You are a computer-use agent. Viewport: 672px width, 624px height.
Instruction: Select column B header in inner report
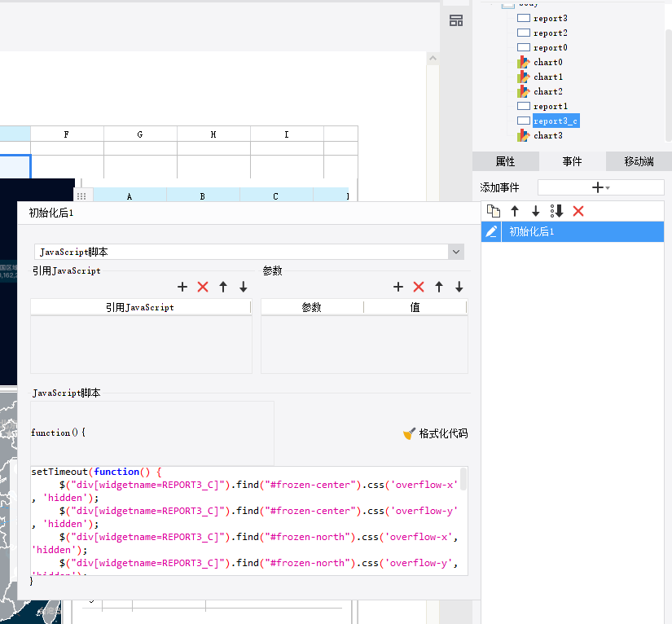point(203,196)
